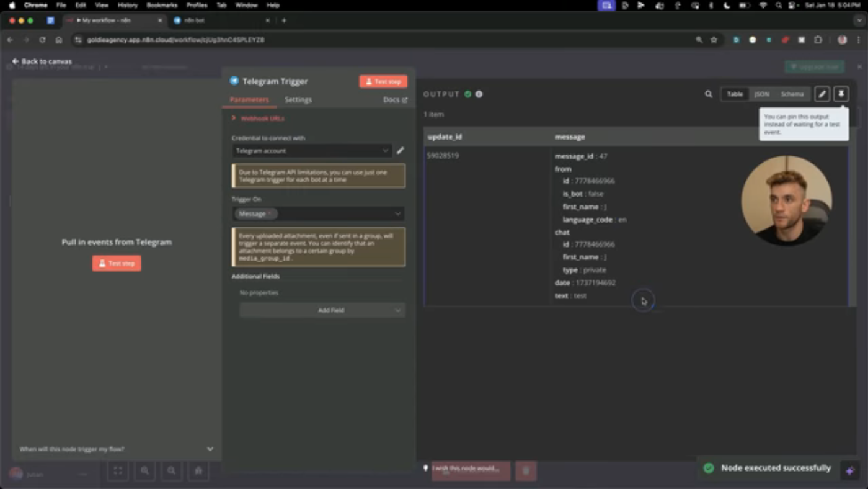Bookmark page with star icon

pos(714,40)
